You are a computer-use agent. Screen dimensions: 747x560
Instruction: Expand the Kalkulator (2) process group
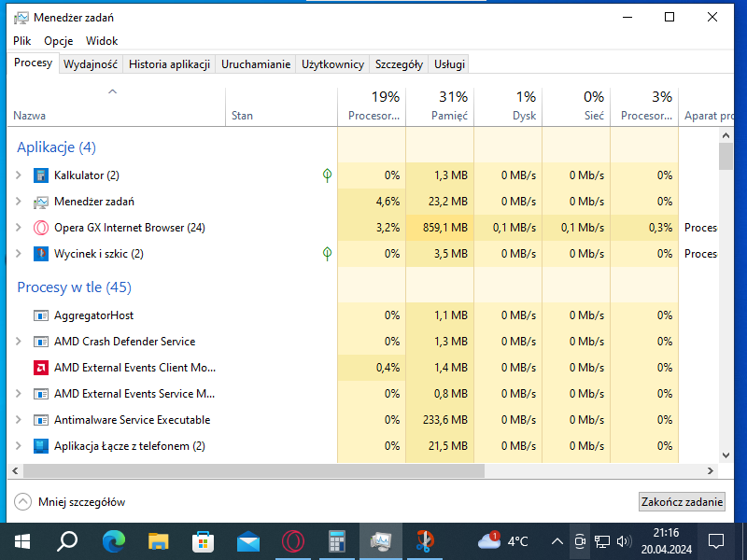click(19, 175)
